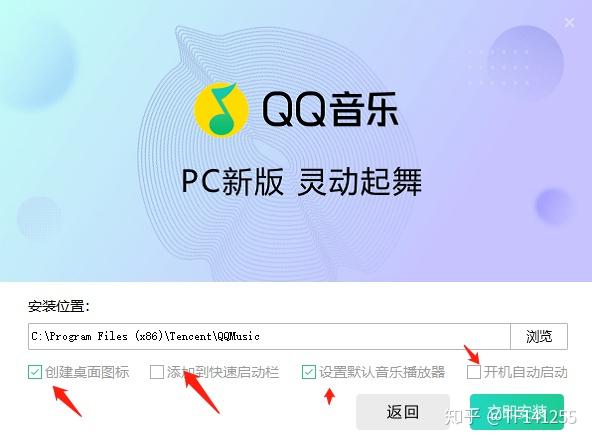This screenshot has width=592, height=442.
Task: Click the small red arrow below 设置默认音乐播放器
Action: (x=330, y=397)
